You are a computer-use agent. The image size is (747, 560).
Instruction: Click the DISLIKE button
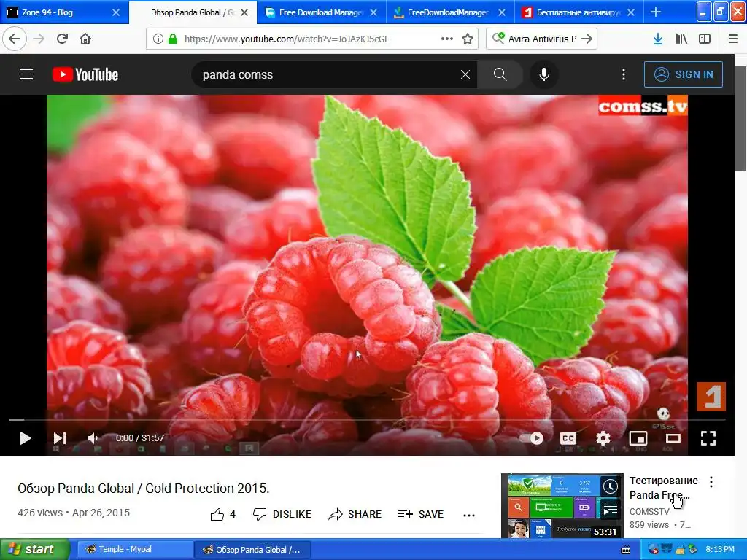(x=282, y=514)
